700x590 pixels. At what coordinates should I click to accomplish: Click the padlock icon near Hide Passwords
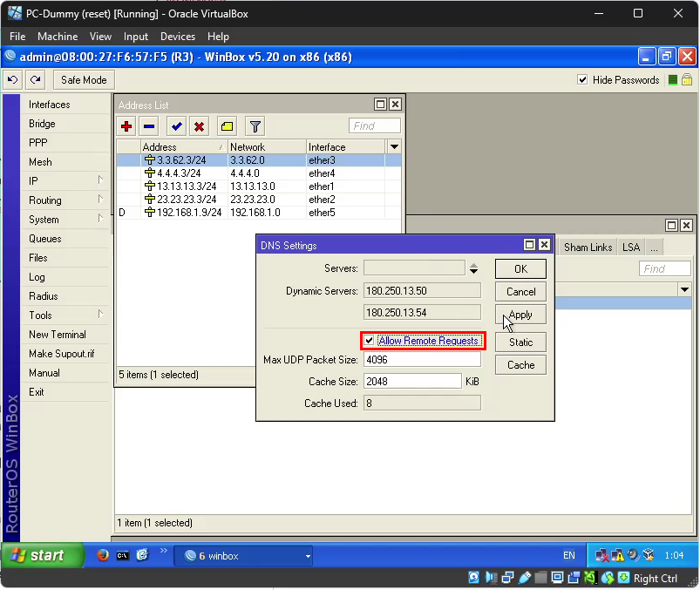pyautogui.click(x=687, y=80)
